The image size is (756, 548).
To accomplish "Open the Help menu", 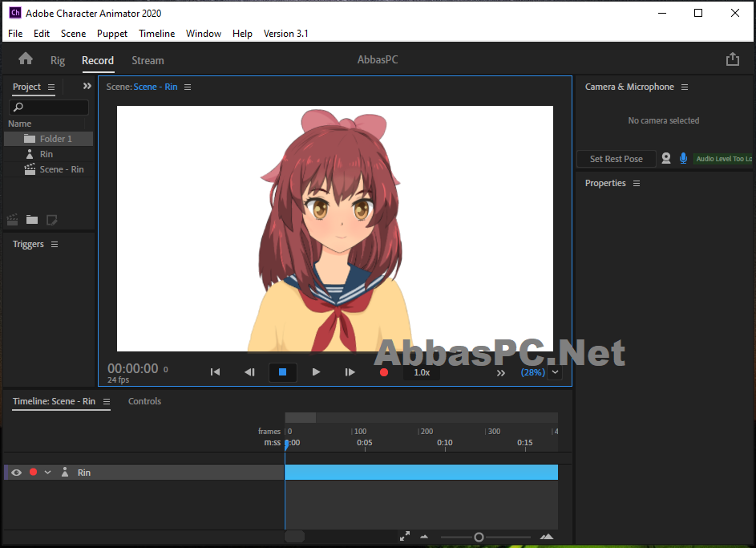I will click(x=242, y=33).
